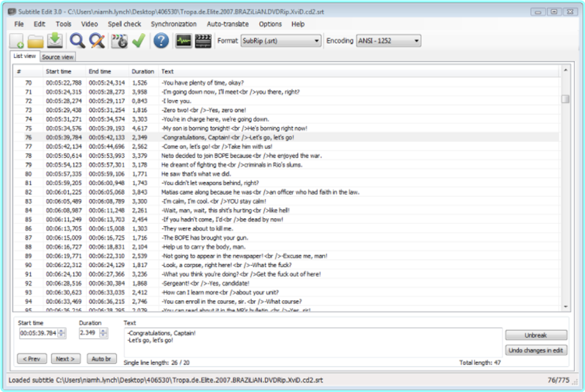Click the Auto br button

point(101,359)
